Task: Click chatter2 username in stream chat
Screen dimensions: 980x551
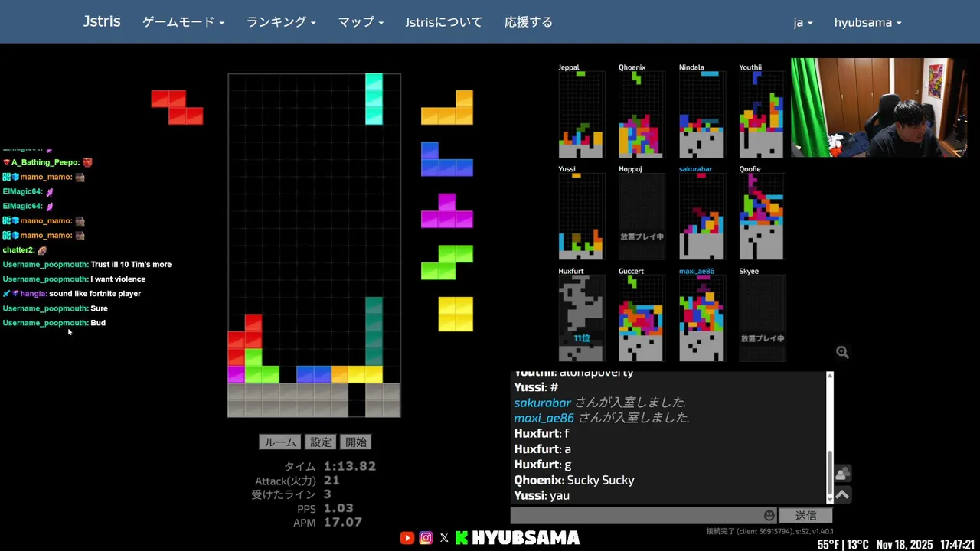Action: pos(18,250)
